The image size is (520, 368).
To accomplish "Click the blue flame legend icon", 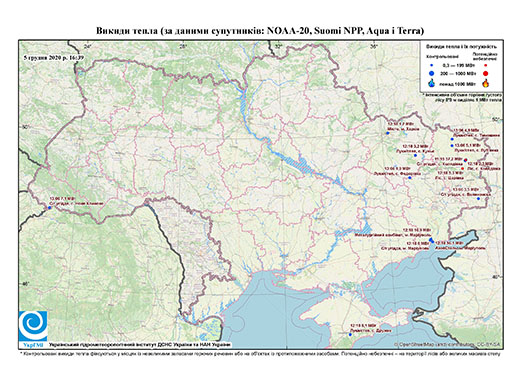I will pyautogui.click(x=432, y=83).
